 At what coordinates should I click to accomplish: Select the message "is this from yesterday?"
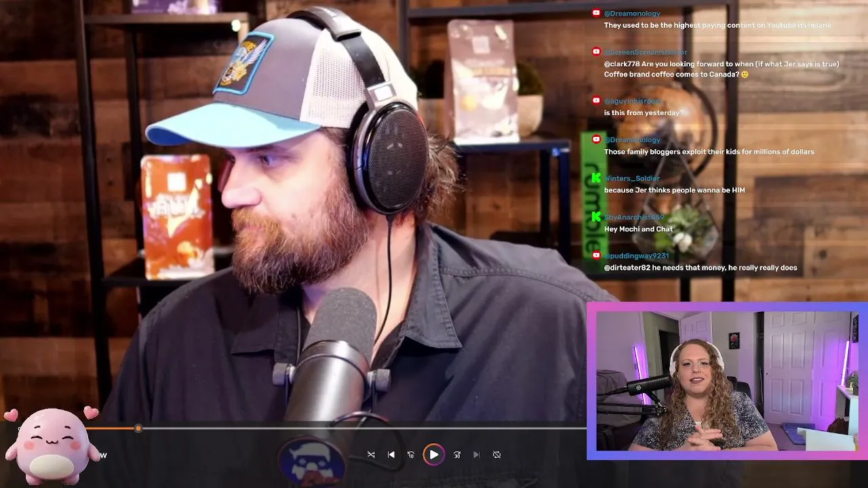point(644,113)
